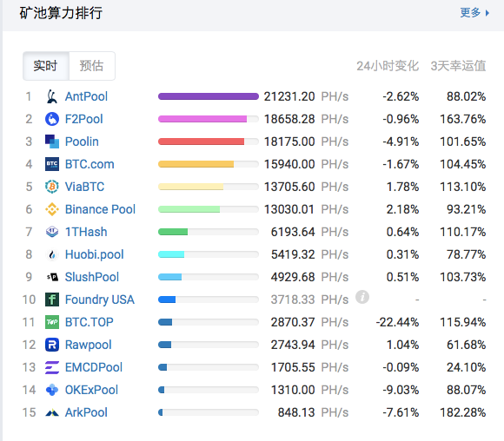The width and height of the screenshot is (504, 441).
Task: Click Binance Pool's green hashrate bar
Action: 189,209
